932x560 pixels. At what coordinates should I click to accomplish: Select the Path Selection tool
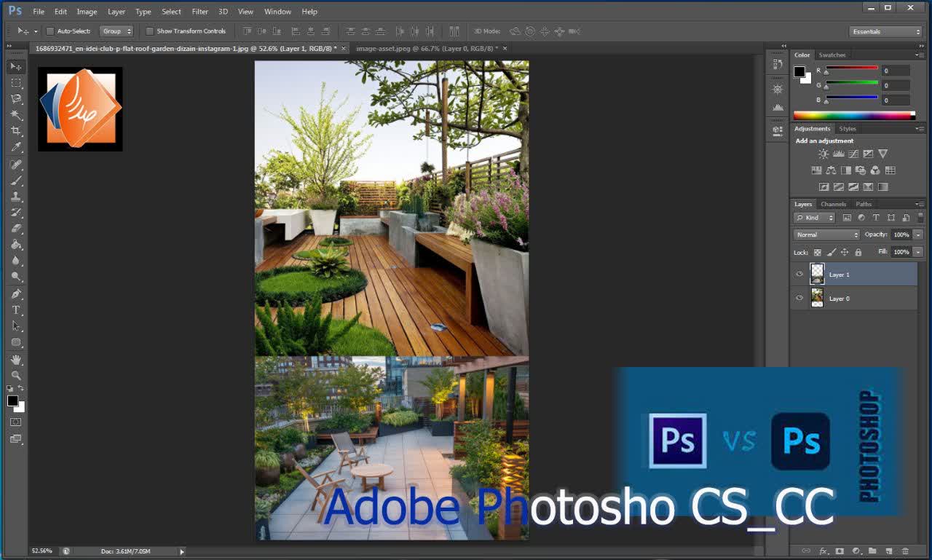pos(16,326)
